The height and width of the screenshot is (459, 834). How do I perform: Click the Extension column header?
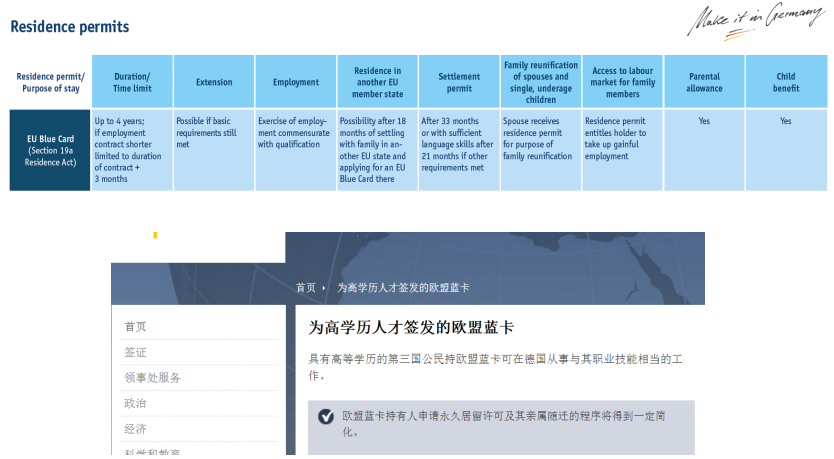pos(214,82)
